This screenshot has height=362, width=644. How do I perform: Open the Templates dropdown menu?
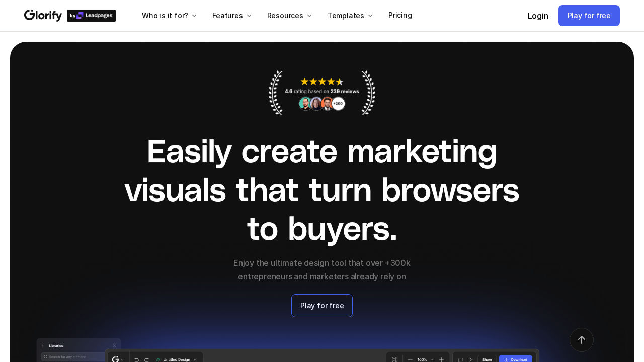pos(350,16)
